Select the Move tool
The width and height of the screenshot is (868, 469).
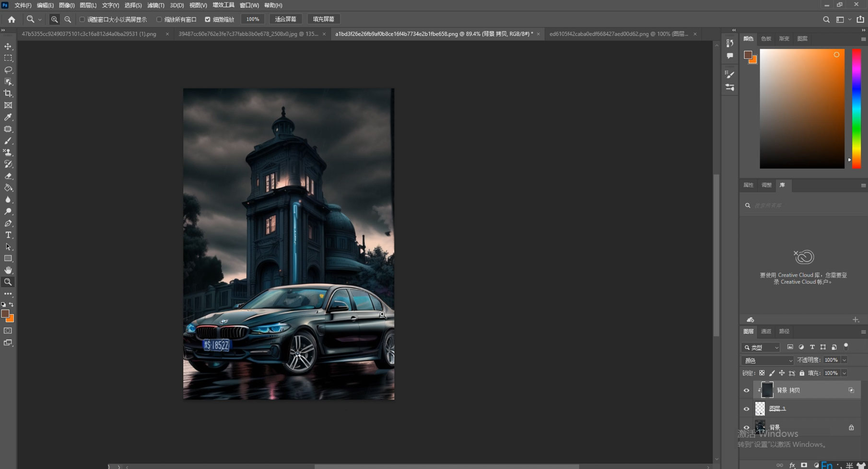pos(8,47)
